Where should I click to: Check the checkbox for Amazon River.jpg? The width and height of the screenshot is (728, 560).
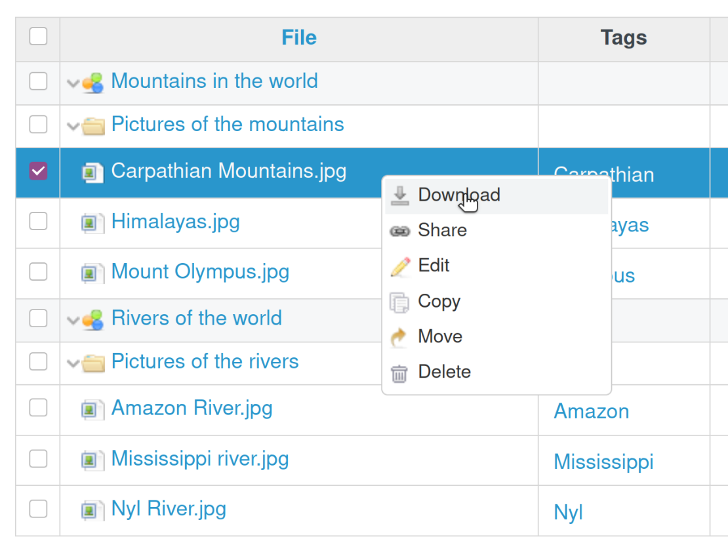pyautogui.click(x=38, y=408)
